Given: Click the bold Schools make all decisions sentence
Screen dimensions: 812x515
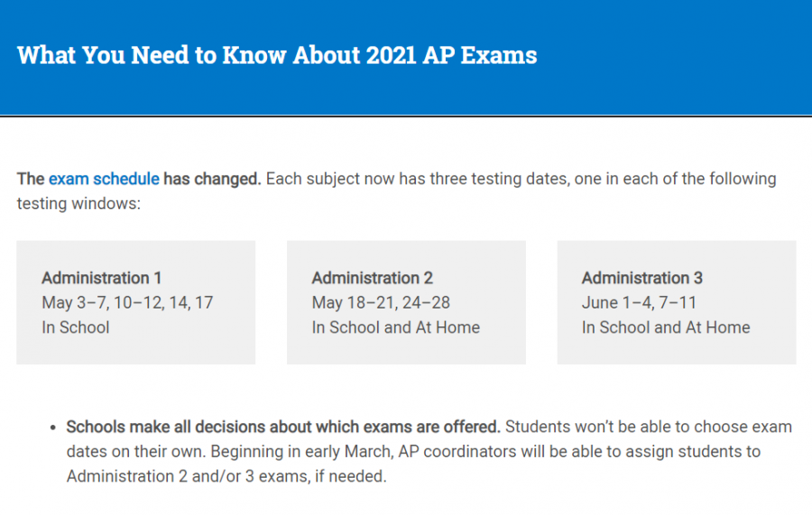Looking at the screenshot, I should pos(283,427).
